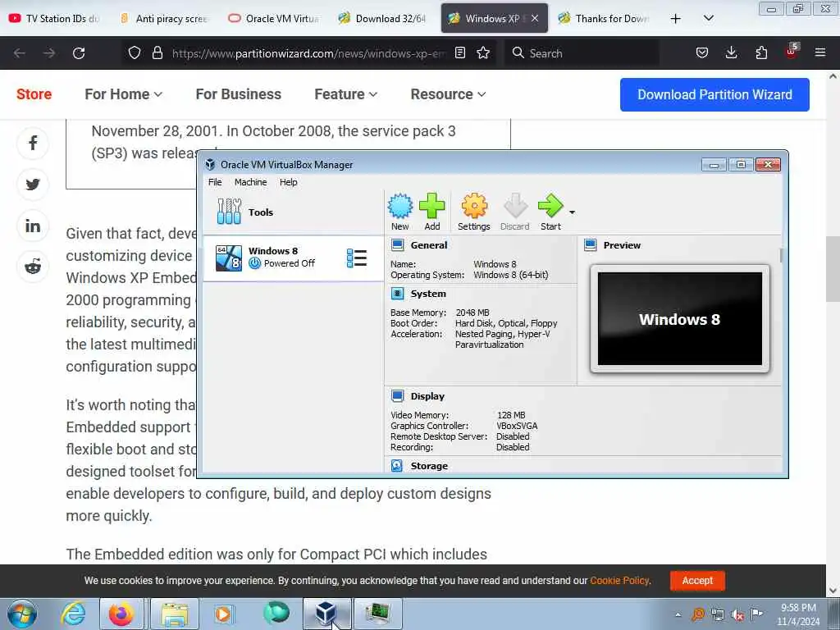Screen dimensions: 840x630
Task: Click the tracking protection shield icon
Action: tap(135, 52)
